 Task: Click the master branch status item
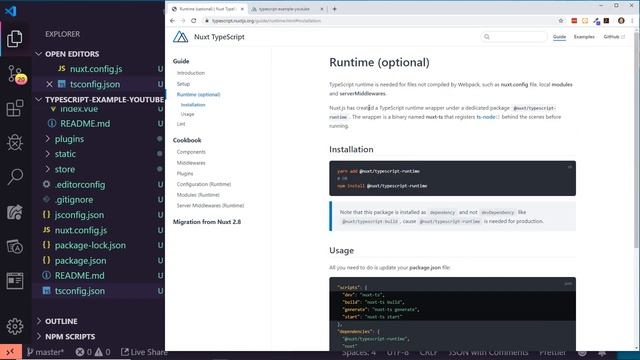tap(45, 352)
